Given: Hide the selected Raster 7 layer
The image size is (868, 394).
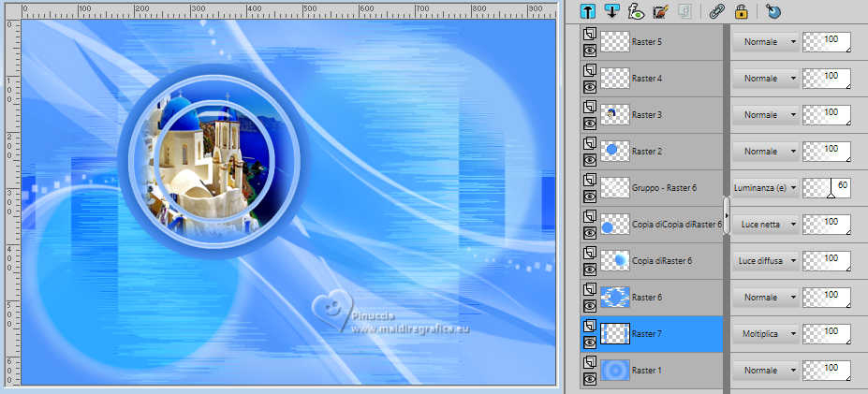Looking at the screenshot, I should click(x=590, y=342).
